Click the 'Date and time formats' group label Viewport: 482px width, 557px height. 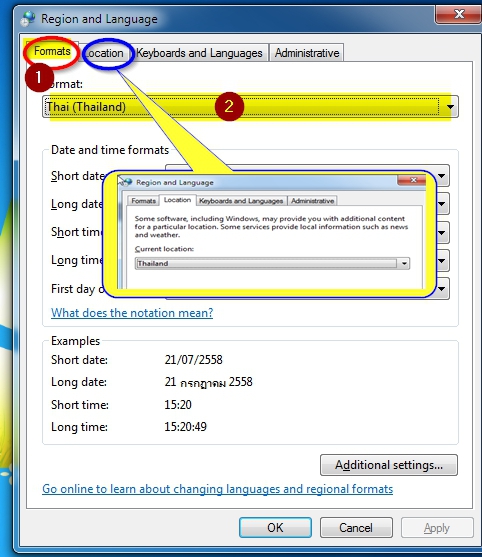110,150
